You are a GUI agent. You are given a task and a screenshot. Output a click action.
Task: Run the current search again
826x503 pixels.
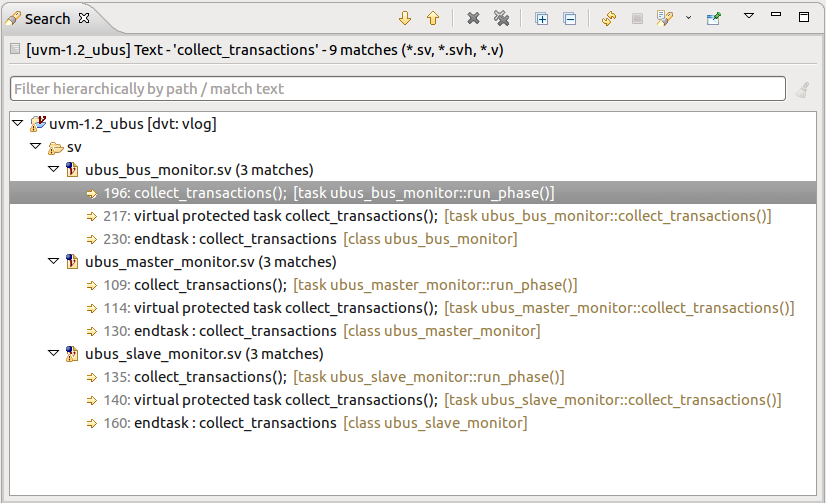(x=608, y=18)
